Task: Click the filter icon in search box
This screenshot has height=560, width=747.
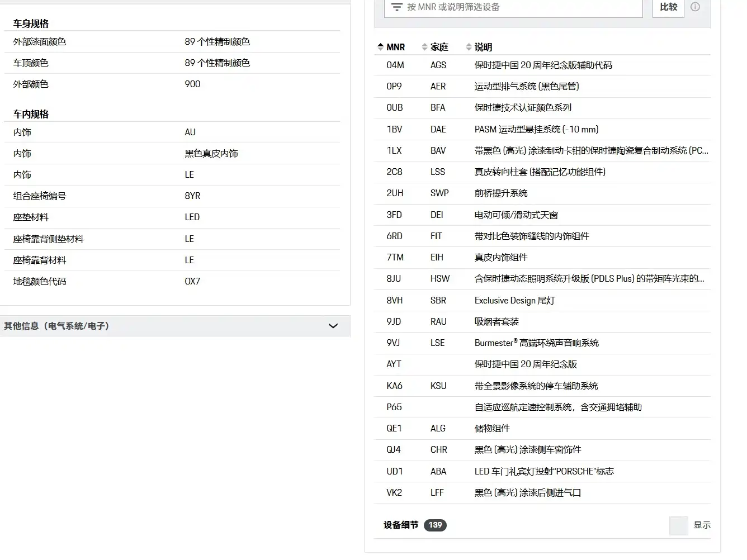Action: [396, 7]
